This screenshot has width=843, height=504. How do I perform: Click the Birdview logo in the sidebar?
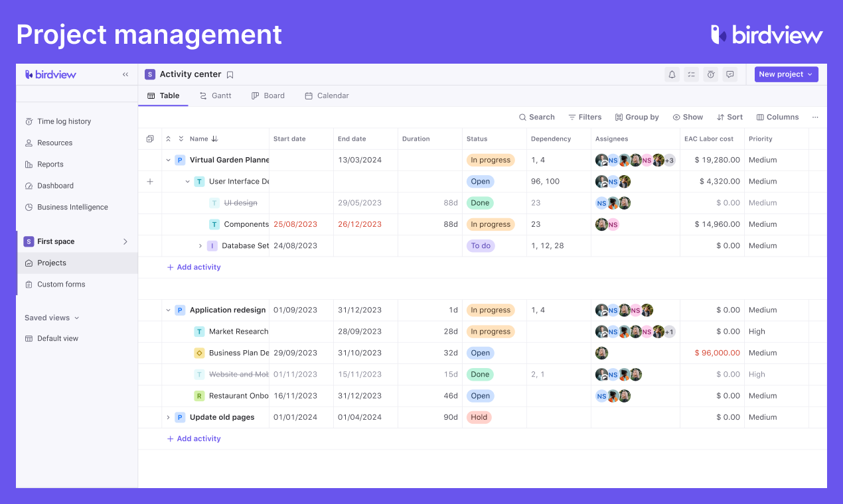[x=50, y=74]
